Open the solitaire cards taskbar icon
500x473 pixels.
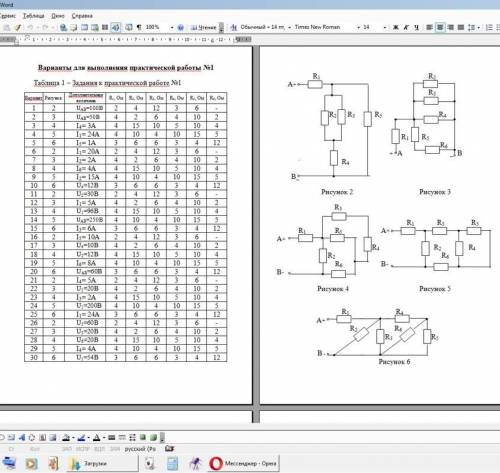tap(150, 464)
